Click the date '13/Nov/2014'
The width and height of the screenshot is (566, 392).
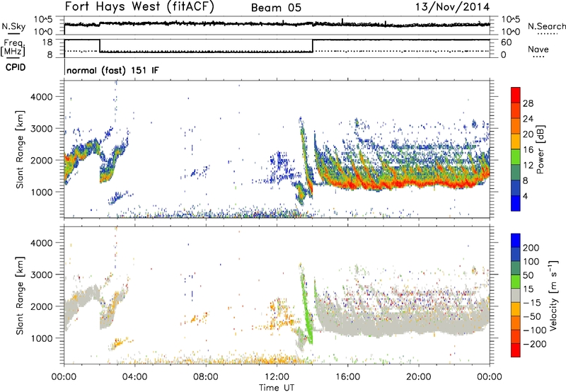[x=452, y=6]
